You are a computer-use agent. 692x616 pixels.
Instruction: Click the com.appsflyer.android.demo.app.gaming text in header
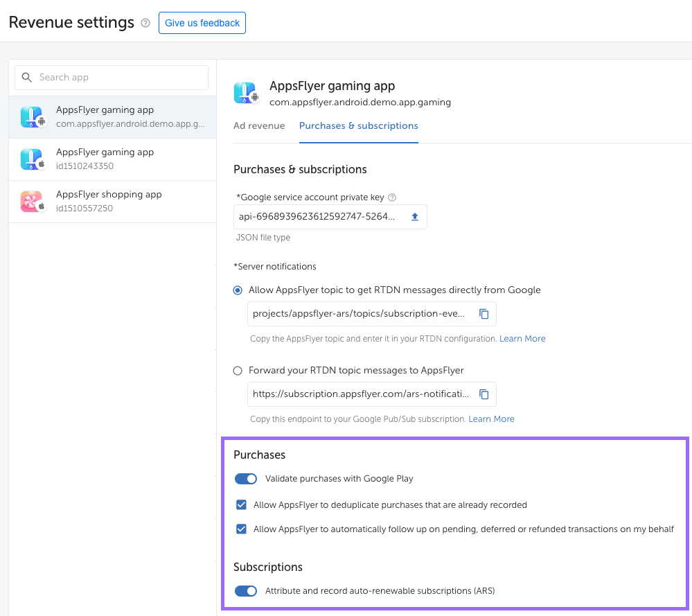[360, 103]
